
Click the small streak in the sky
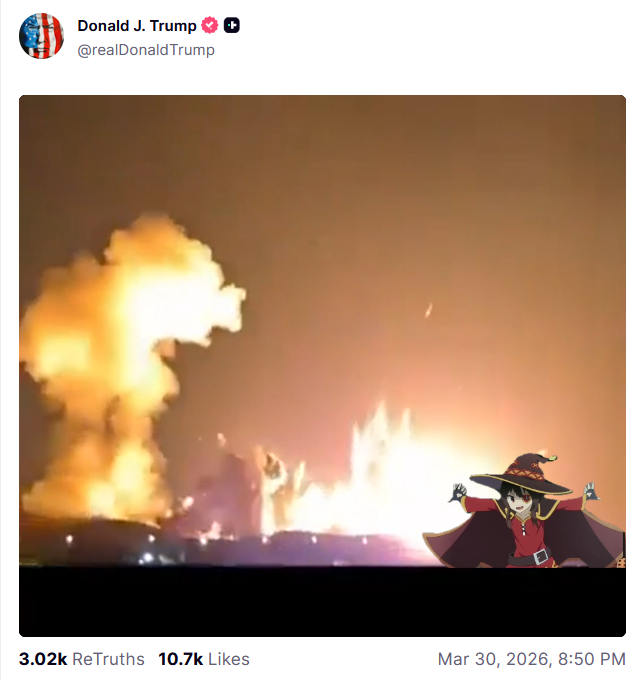(428, 310)
